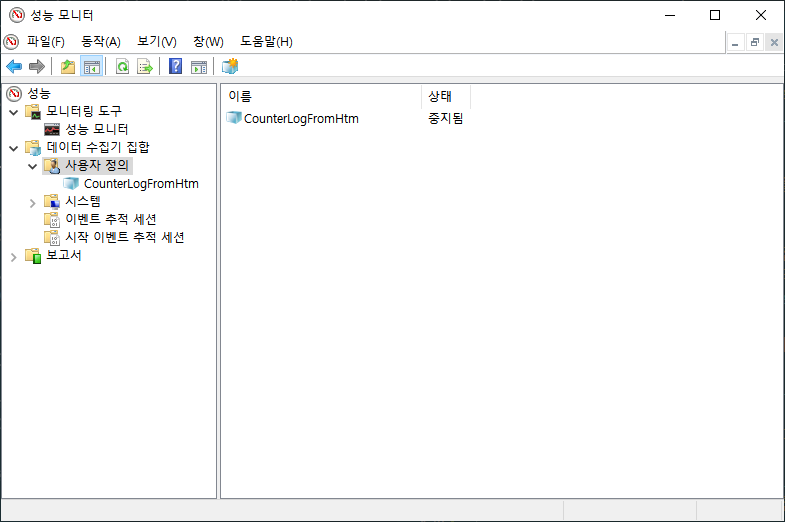Click the 중지됨 status cell

(446, 119)
